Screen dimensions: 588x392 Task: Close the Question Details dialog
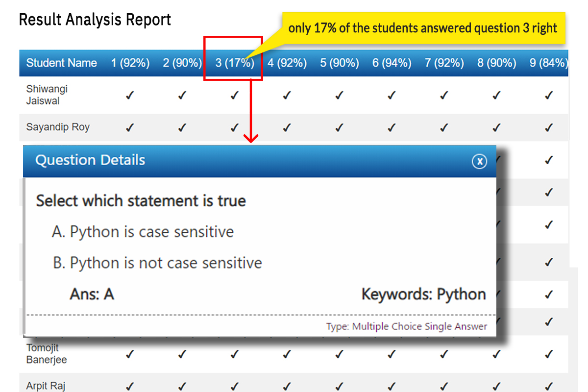(479, 161)
